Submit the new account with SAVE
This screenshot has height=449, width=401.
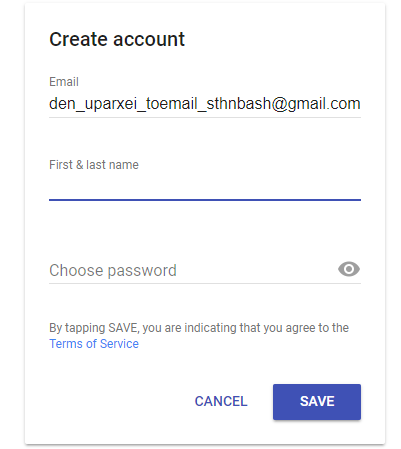pyautogui.click(x=317, y=402)
